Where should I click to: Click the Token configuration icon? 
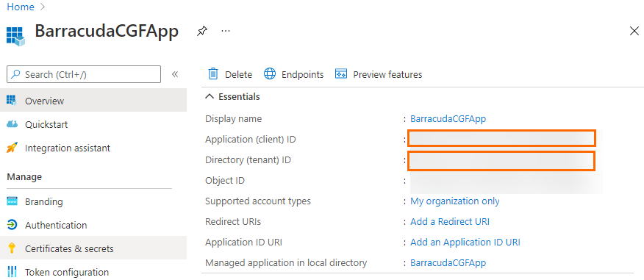pos(12,272)
